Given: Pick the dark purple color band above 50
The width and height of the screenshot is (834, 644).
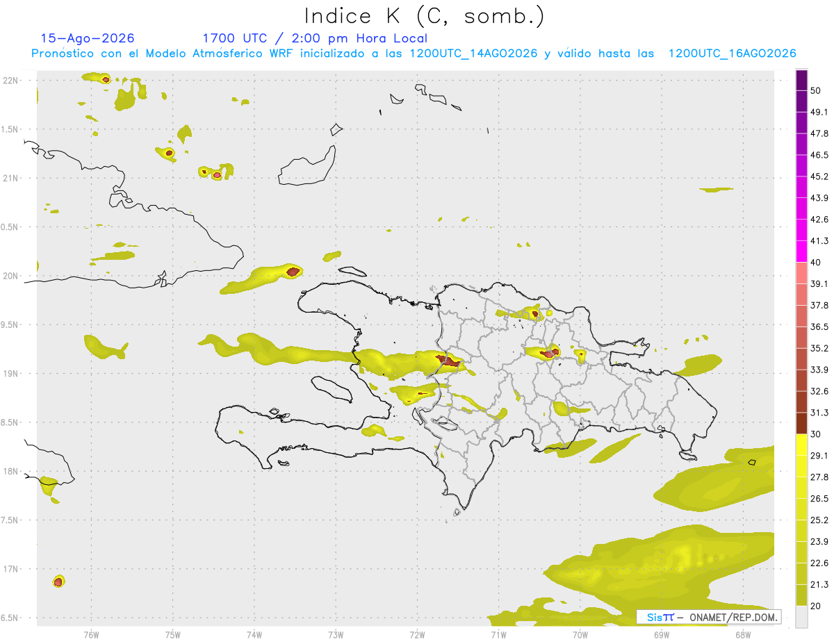Looking at the screenshot, I should pyautogui.click(x=802, y=81).
